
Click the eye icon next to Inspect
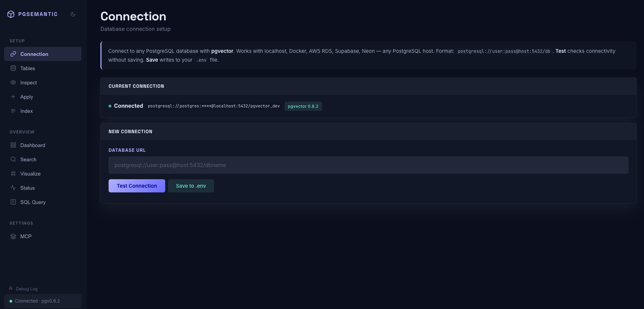pos(13,82)
